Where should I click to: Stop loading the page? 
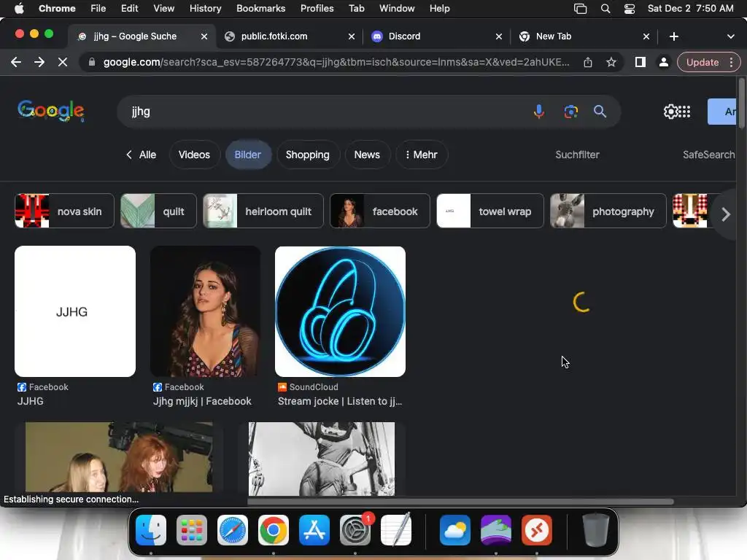(63, 62)
